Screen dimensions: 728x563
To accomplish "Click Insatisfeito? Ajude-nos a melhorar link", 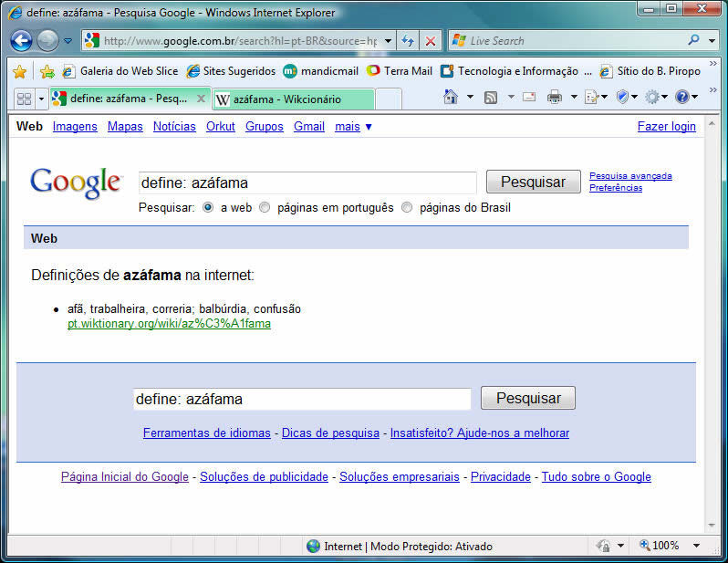I will point(480,433).
